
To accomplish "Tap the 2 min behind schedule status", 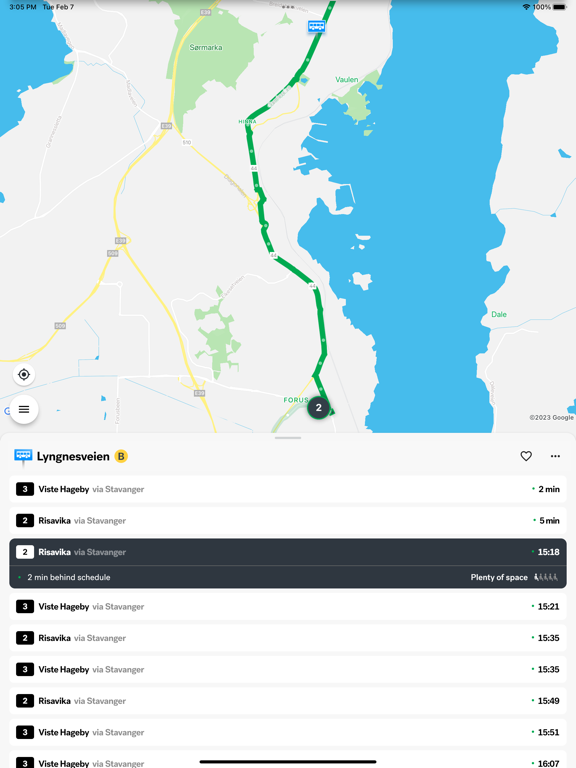I will [69, 577].
